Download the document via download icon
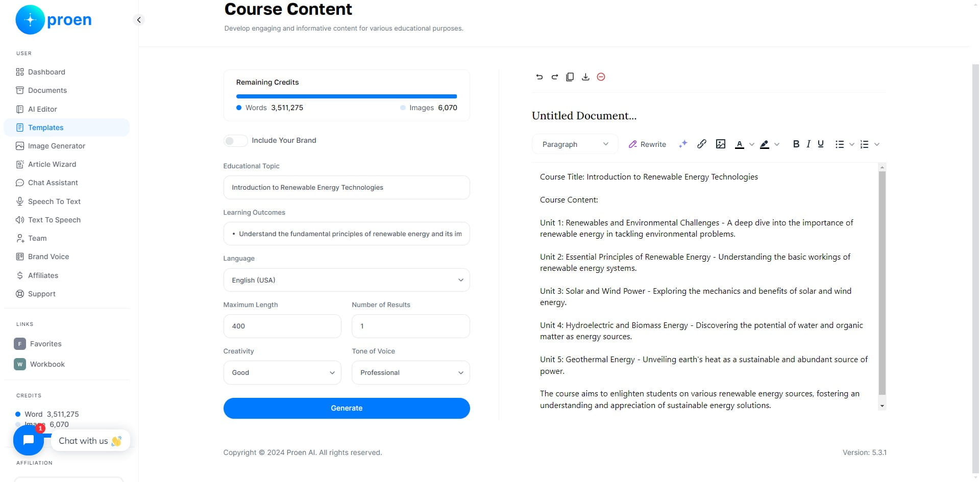This screenshot has width=980, height=482. point(585,77)
